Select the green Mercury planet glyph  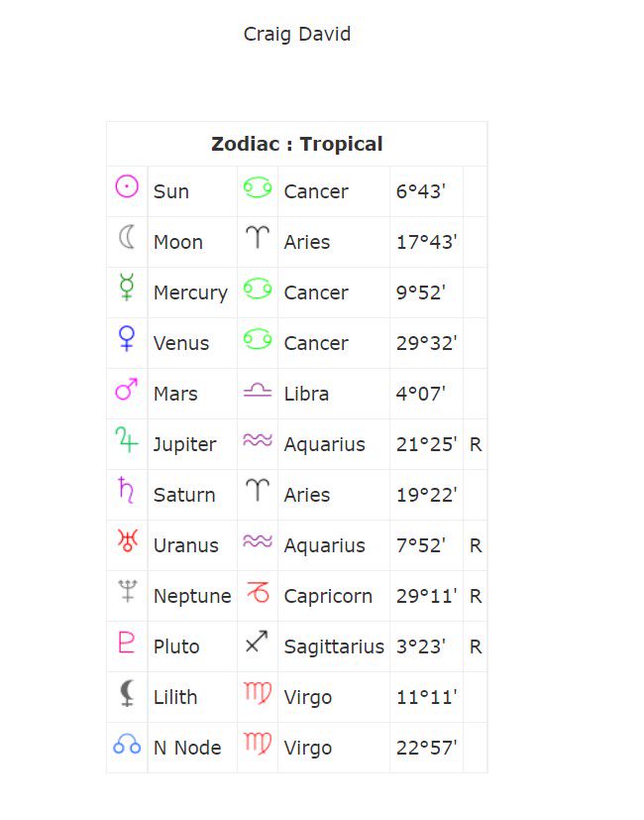127,288
